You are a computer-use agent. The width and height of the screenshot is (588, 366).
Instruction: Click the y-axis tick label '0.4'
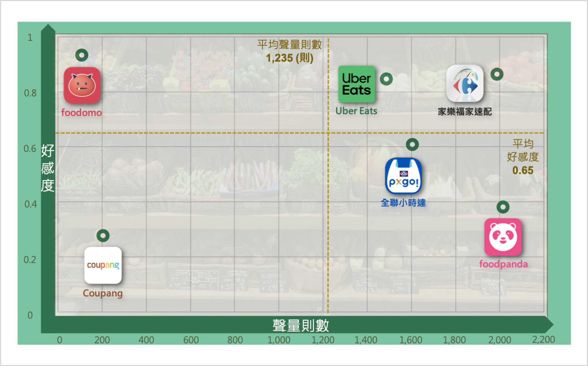pyautogui.click(x=31, y=204)
